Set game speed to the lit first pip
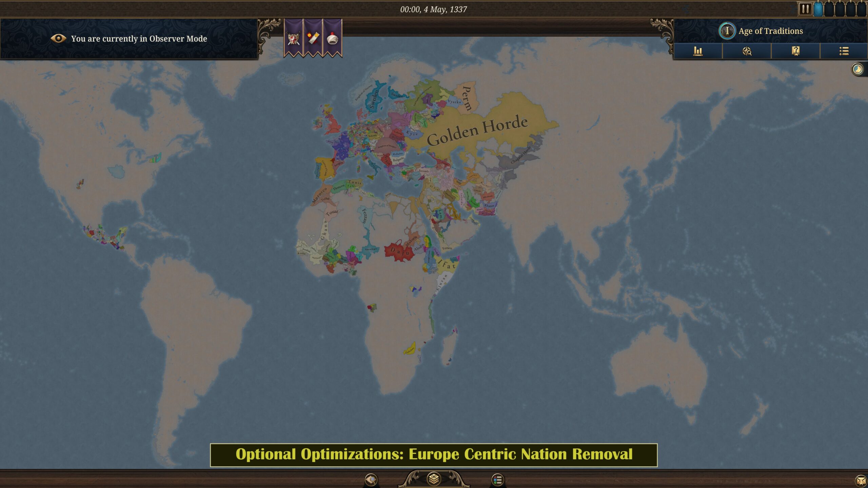 [818, 9]
